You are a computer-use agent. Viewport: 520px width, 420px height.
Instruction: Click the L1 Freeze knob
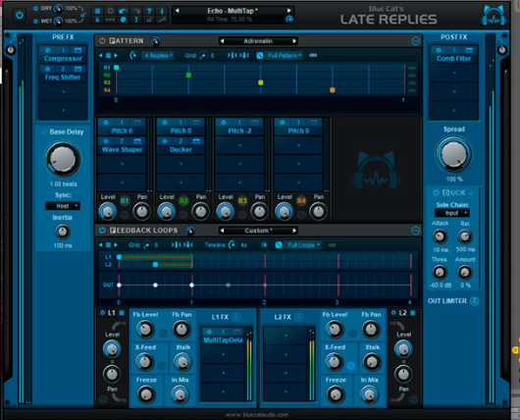click(146, 394)
